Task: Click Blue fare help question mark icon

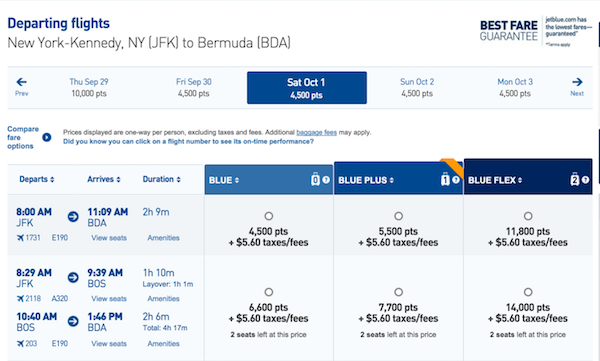Action: 326,180
